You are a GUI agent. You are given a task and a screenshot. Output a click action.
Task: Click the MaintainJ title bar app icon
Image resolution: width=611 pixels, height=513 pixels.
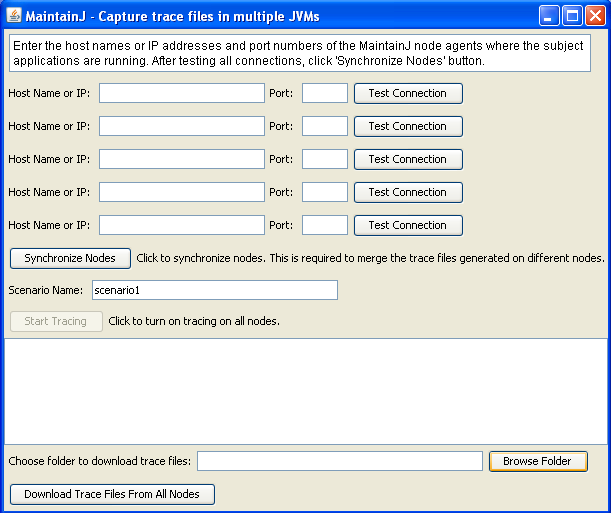13,15
